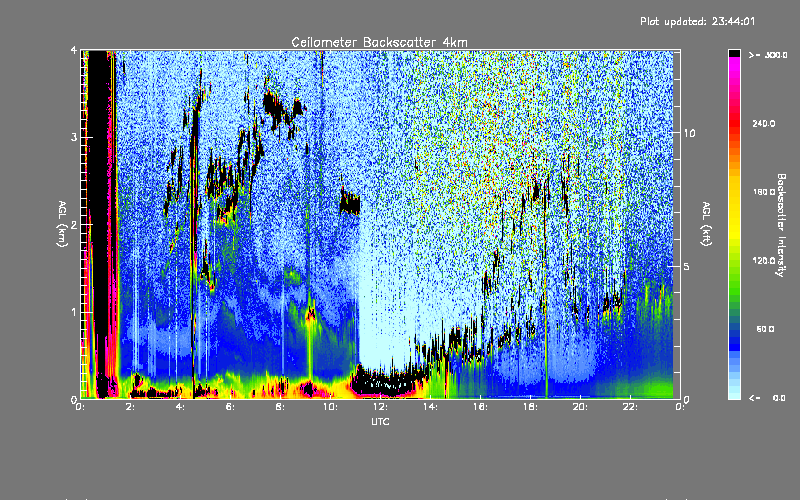The width and height of the screenshot is (800, 500).
Task: Click the "240.0" colorbar value
Action: click(x=764, y=123)
